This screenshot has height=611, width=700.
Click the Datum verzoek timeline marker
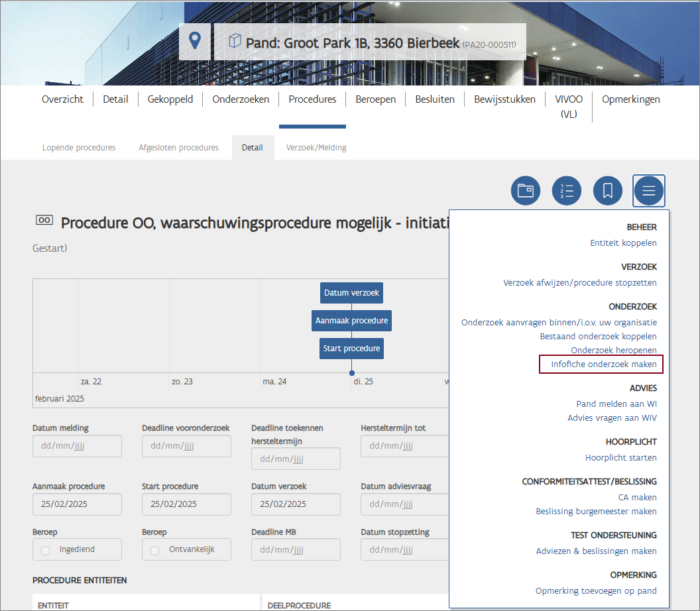point(351,293)
